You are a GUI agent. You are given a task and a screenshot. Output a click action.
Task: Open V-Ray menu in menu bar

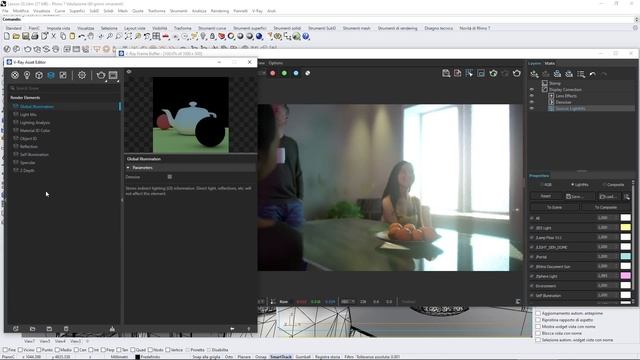[257, 11]
